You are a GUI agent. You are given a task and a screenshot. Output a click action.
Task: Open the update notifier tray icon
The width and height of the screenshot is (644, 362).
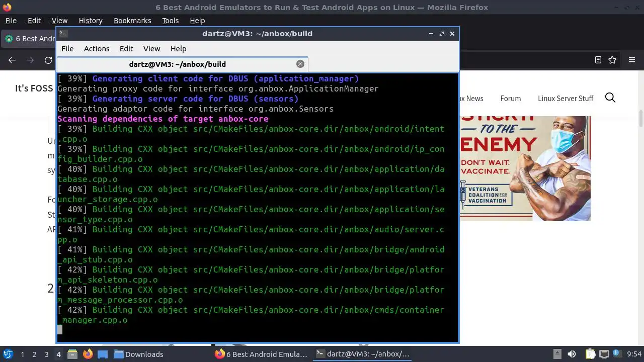tap(618, 354)
